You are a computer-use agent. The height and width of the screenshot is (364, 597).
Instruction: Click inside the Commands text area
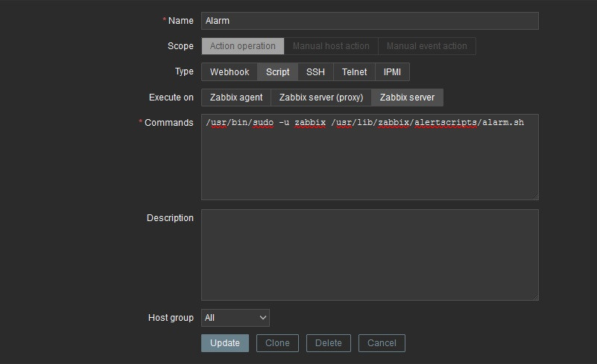point(370,157)
